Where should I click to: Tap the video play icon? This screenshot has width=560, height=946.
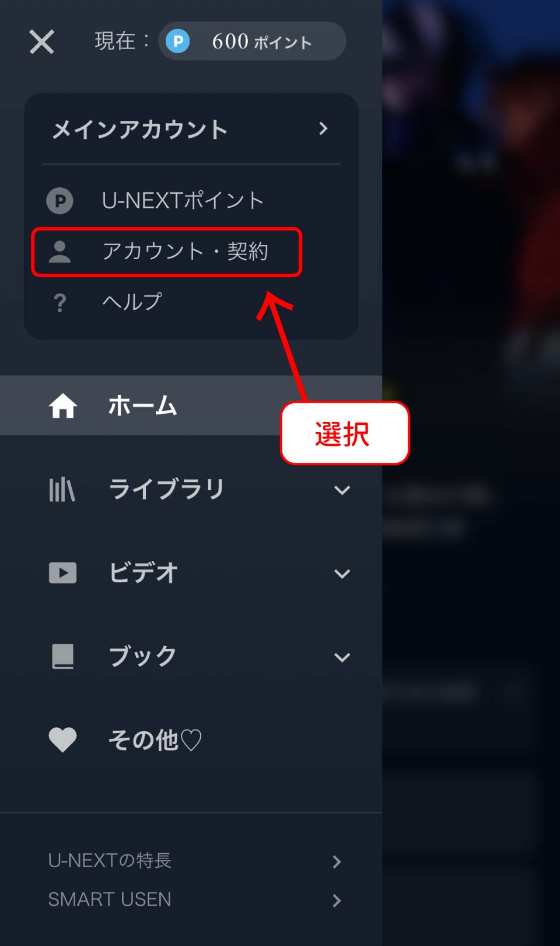click(62, 573)
